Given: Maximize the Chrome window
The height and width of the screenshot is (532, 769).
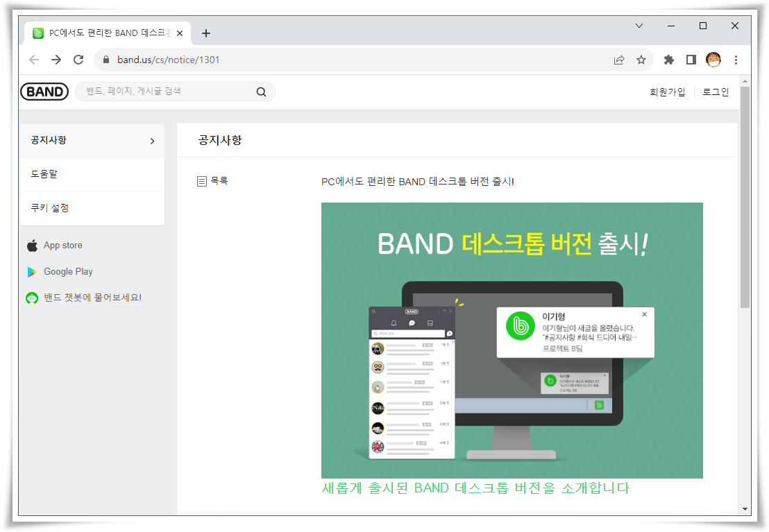Looking at the screenshot, I should pos(703,26).
